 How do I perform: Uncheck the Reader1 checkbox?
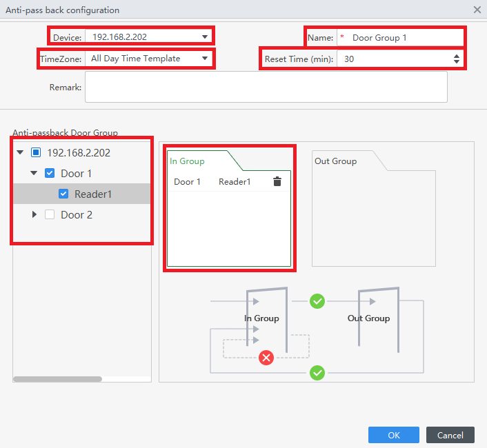[x=63, y=194]
